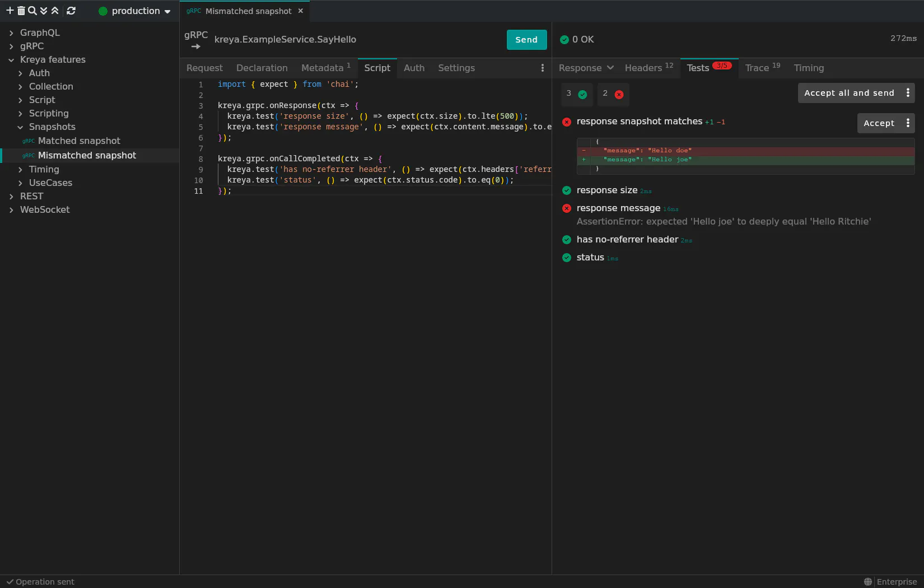Click the refresh sync icon
The width and height of the screenshot is (924, 588).
coord(71,11)
